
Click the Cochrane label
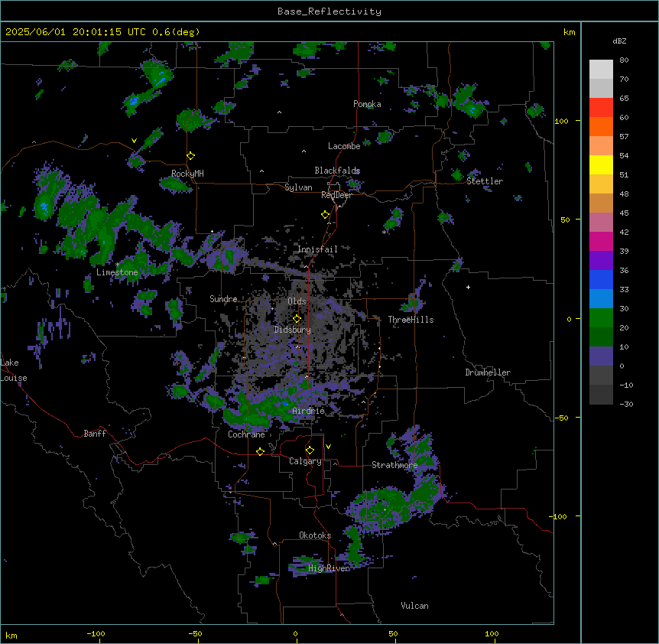(x=246, y=434)
